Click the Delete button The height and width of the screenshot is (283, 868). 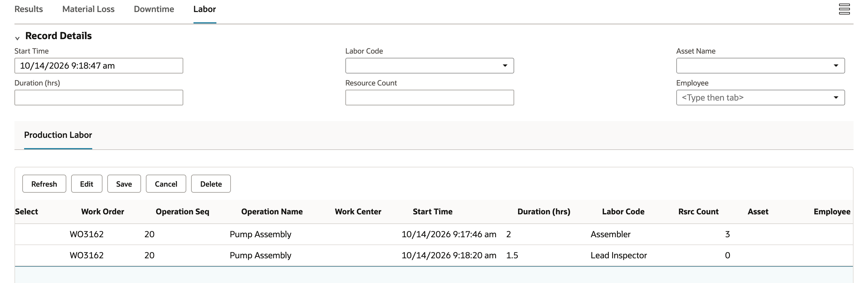click(x=211, y=184)
